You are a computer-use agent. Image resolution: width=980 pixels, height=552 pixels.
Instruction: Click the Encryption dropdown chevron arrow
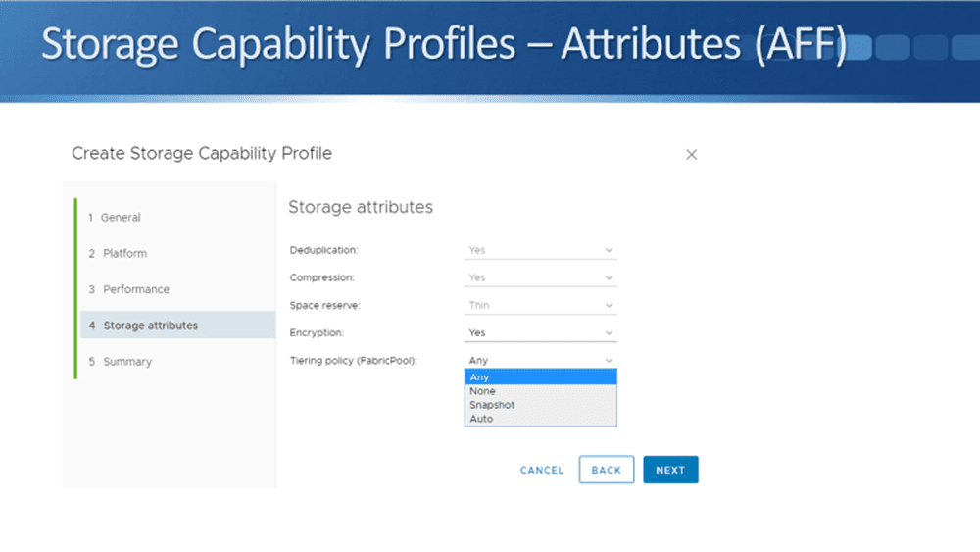[x=609, y=333]
